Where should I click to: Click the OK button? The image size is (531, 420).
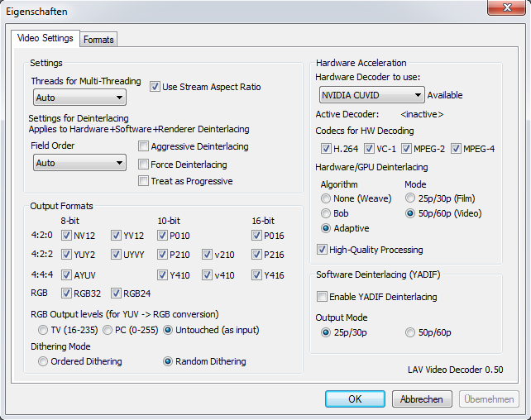coord(355,399)
